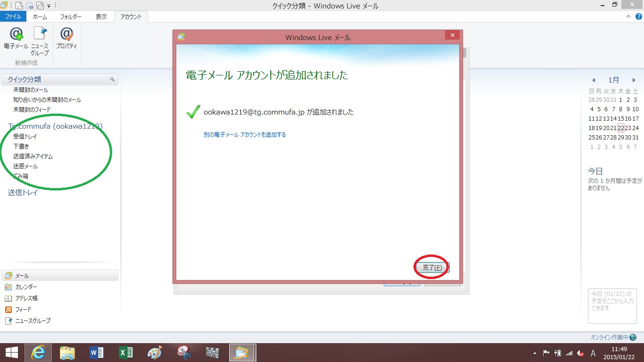Select 未開封のフィード quick view
Image resolution: width=644 pixels, height=362 pixels.
pyautogui.click(x=32, y=110)
